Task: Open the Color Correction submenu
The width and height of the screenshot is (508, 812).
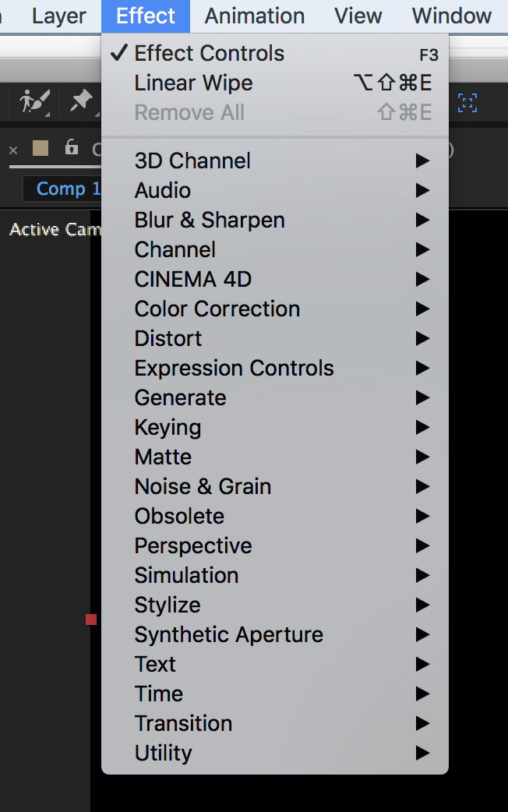Action: pyautogui.click(x=217, y=309)
